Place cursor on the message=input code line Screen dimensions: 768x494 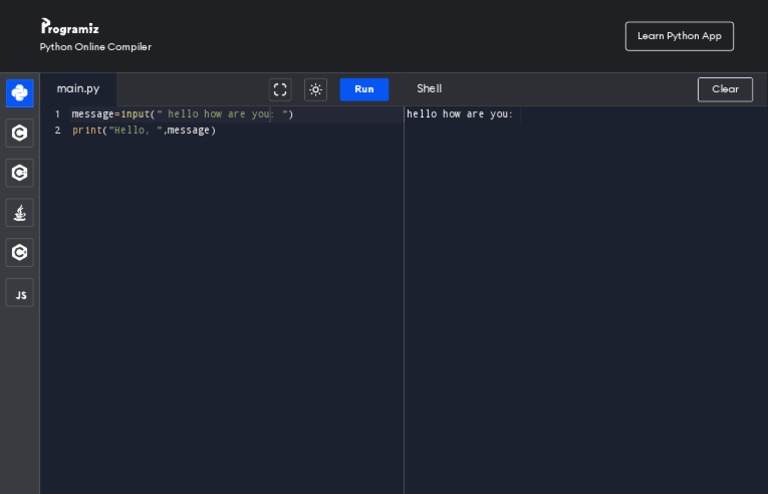tap(180, 114)
